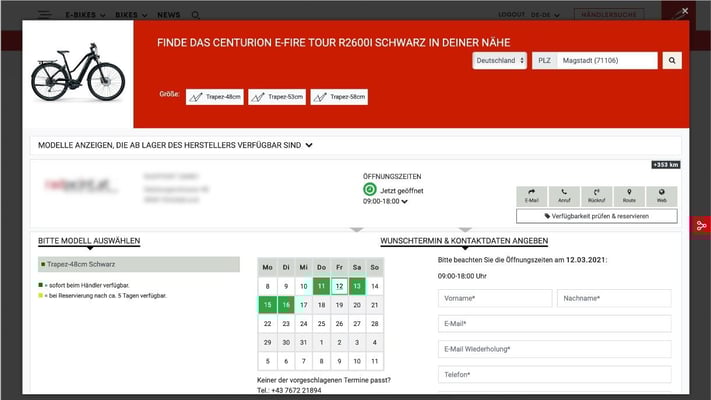Screen dimensions: 711x400
Task: Select size Trapez-58cm
Action: pos(339,97)
